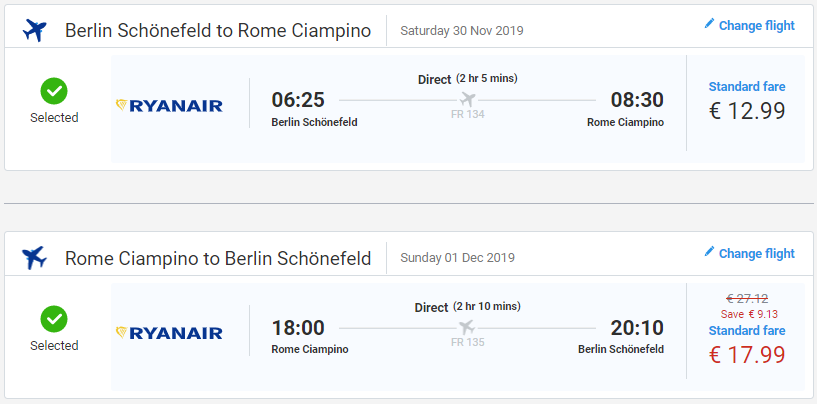Click the return flight airplane icon
Screen dimensions: 817x404
(x=34, y=258)
